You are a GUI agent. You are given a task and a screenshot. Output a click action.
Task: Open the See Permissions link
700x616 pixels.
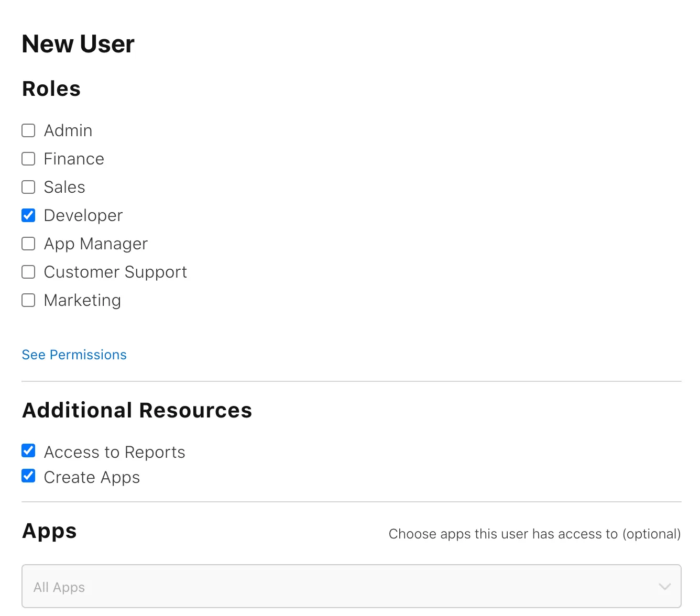tap(74, 355)
